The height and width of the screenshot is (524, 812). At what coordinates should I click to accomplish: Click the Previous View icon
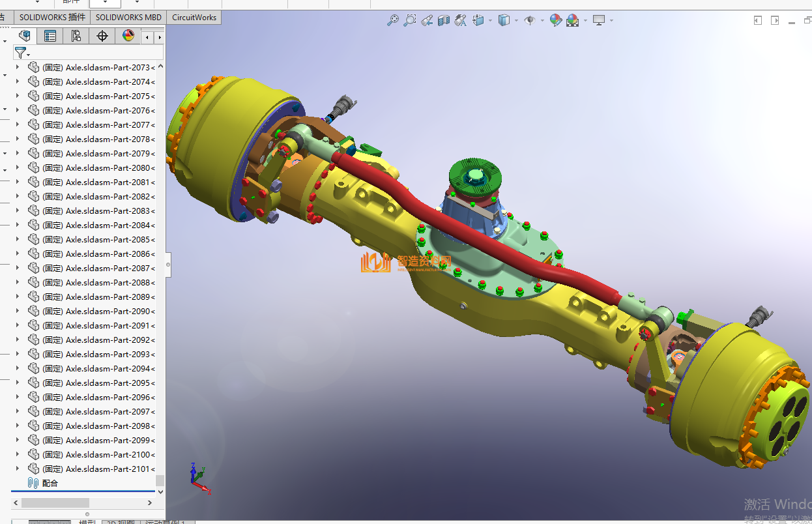427,20
